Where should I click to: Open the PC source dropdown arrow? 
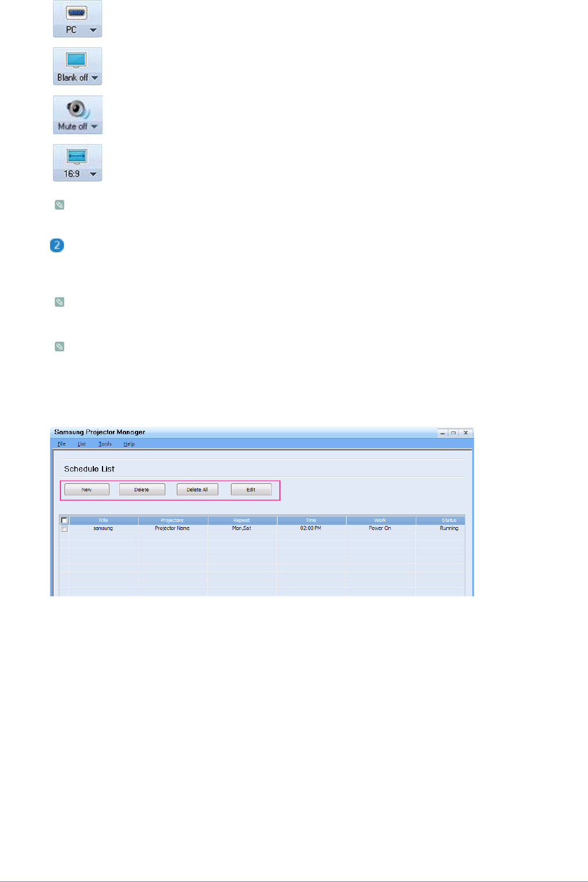coord(93,30)
